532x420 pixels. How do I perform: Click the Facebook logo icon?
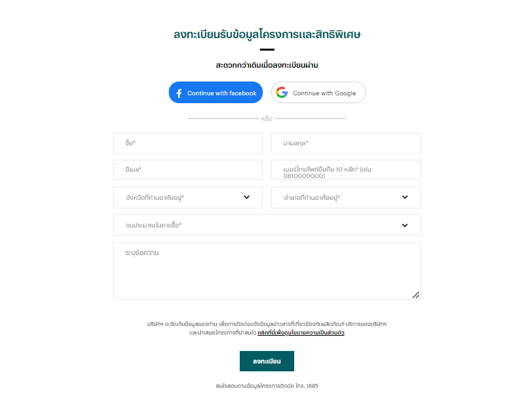[179, 93]
